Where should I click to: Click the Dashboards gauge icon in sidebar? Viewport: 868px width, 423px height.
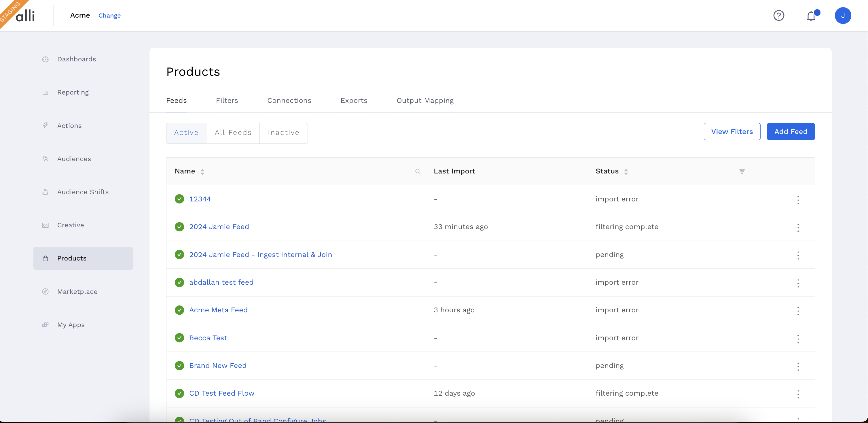[x=46, y=59]
